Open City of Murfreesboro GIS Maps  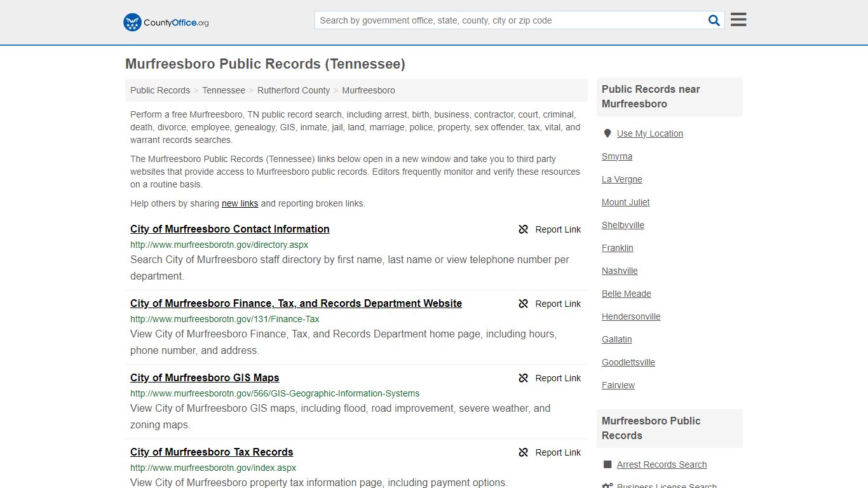pos(205,377)
